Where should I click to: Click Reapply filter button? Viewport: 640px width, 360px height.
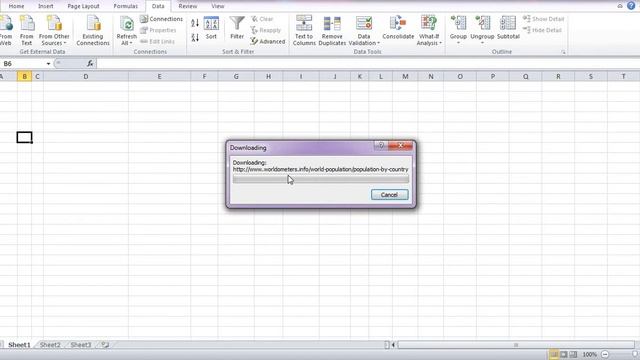click(266, 30)
